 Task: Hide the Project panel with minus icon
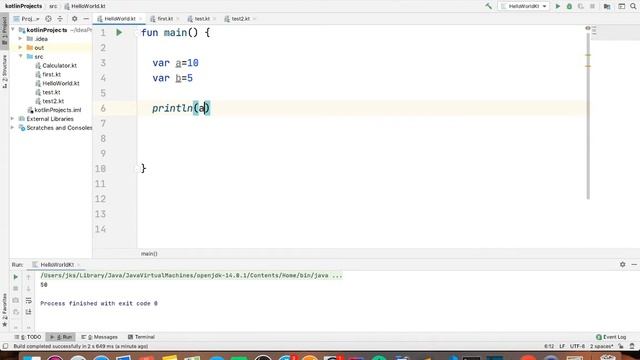[x=86, y=19]
